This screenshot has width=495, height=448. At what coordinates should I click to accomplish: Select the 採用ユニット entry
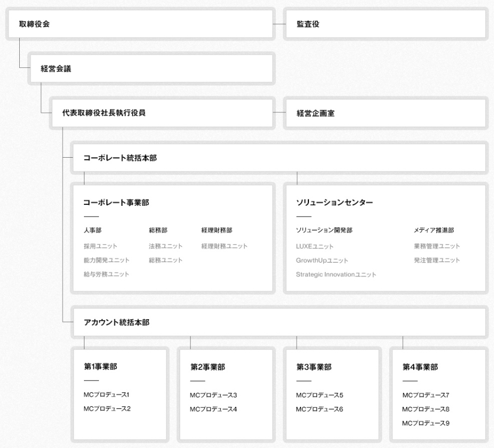100,246
